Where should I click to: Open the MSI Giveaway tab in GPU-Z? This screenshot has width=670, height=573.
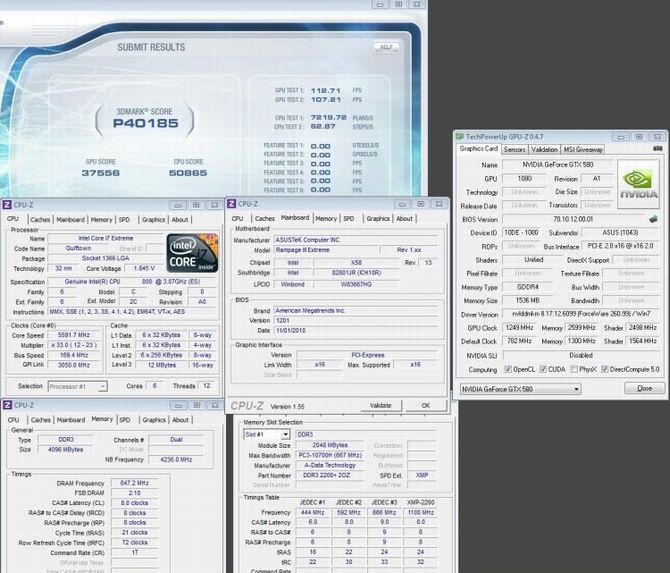[x=583, y=150]
